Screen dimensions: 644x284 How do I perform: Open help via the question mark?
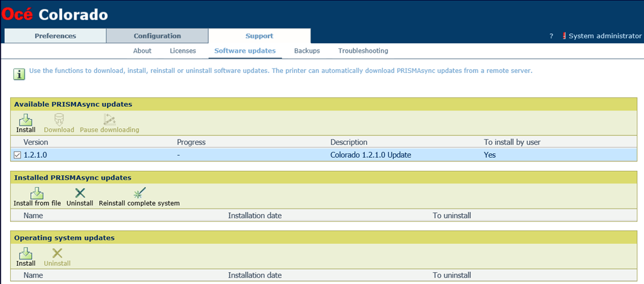[551, 36]
